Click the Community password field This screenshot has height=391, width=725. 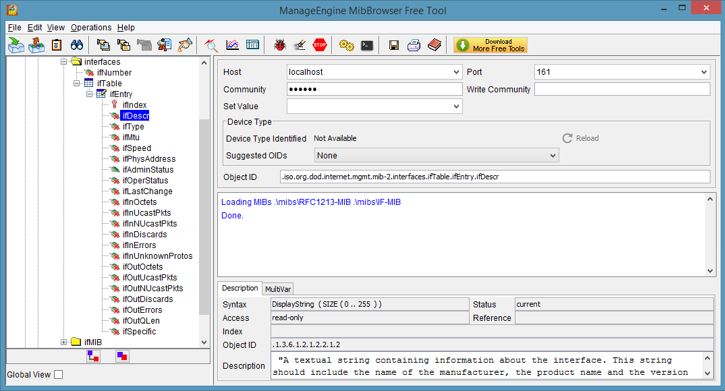(374, 89)
